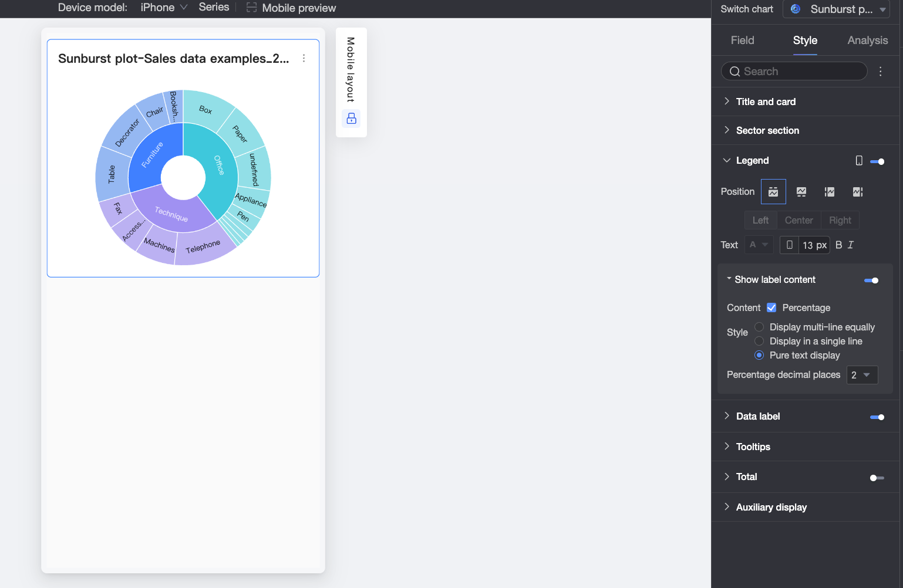Screen dimensions: 903x588
Task: Enable the Total switch
Action: click(x=877, y=478)
